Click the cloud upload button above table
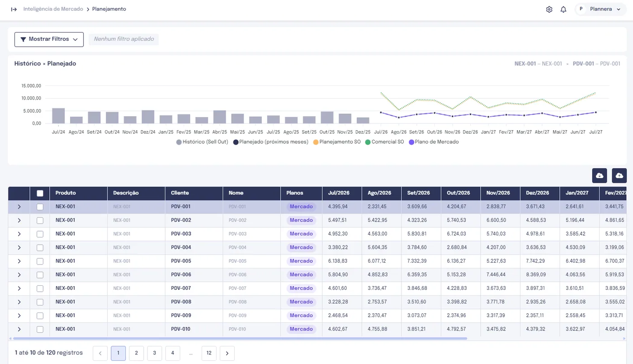 (619, 175)
